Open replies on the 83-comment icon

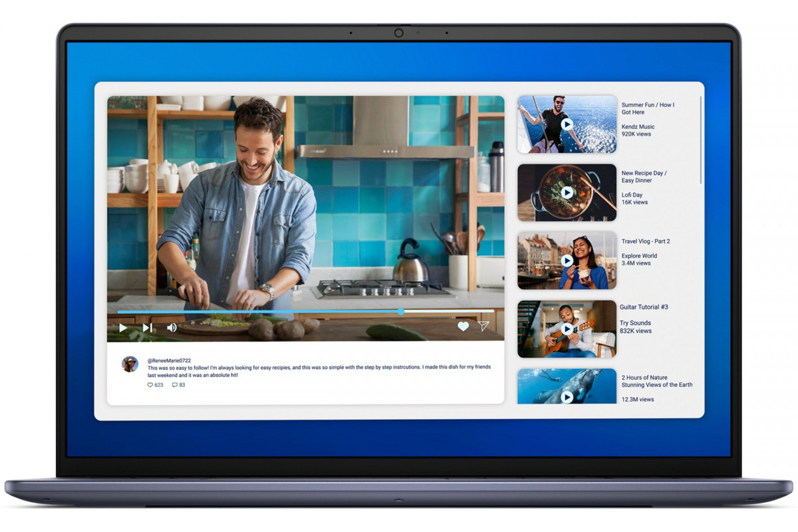[175, 385]
